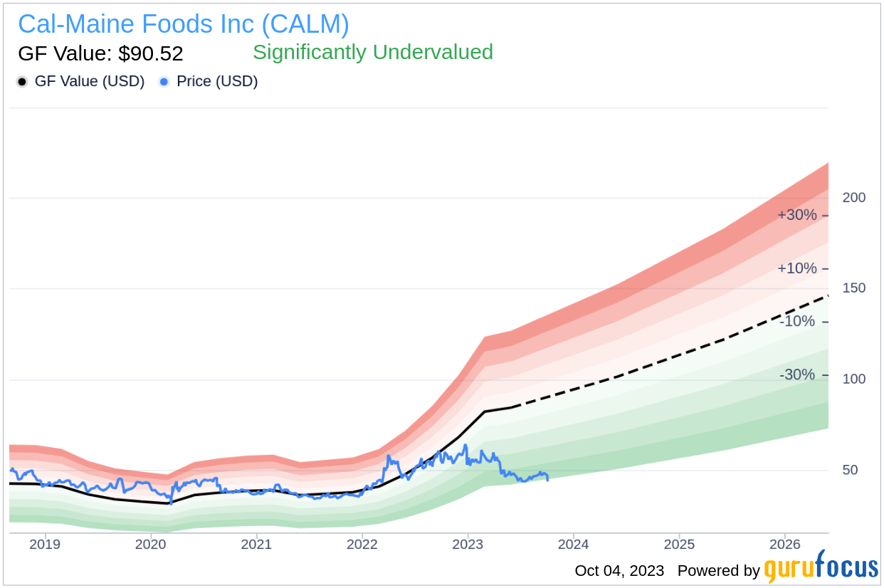Click the 2026 x-axis label
The width and height of the screenshot is (884, 588).
(x=784, y=545)
